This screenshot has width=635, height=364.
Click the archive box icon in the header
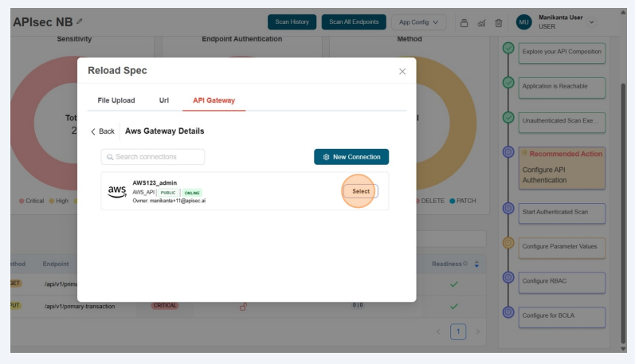pos(464,22)
